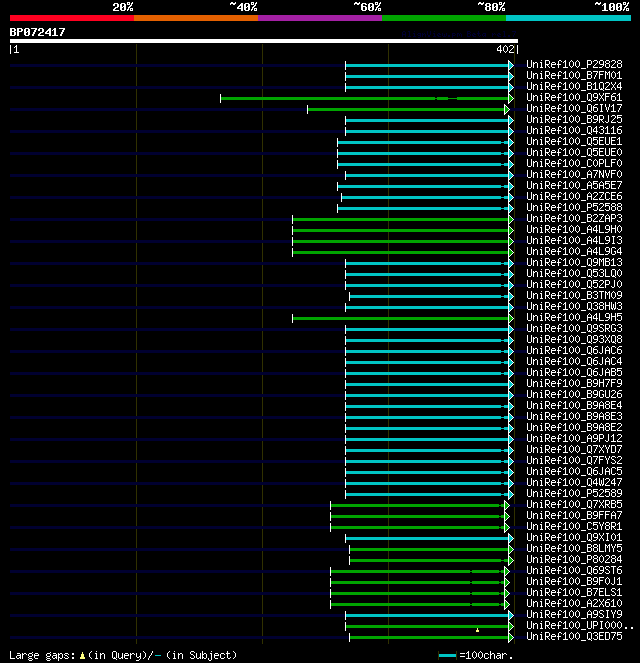Click the UniRef100_P29828 label
The width and height of the screenshot is (640, 663).
click(574, 64)
